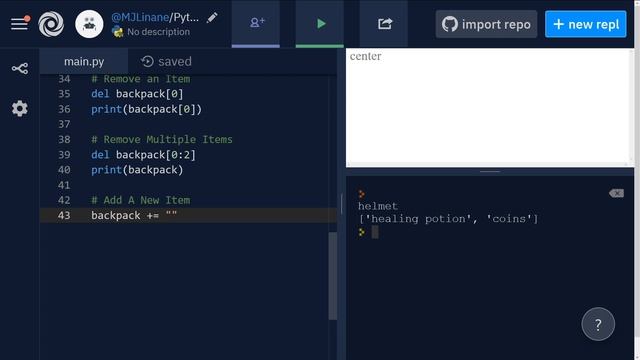This screenshot has height=360, width=640.
Task: Click the editor vertical scrollbar thumb
Action: 333,276
